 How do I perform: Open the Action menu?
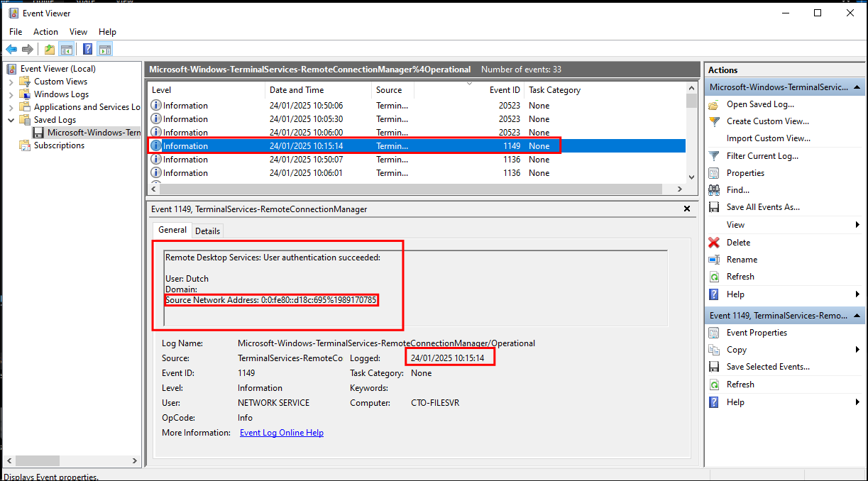coord(46,32)
